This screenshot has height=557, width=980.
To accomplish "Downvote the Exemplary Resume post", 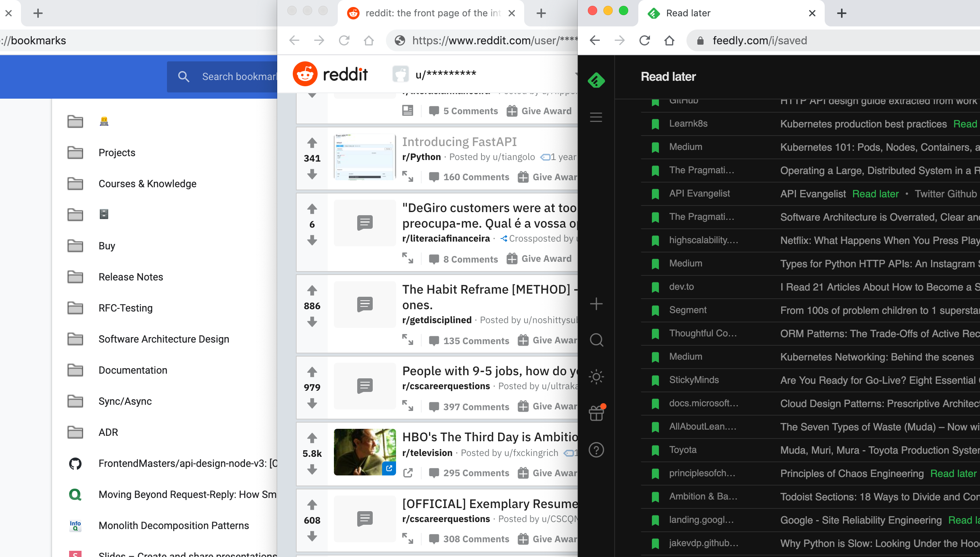I will [x=312, y=537].
